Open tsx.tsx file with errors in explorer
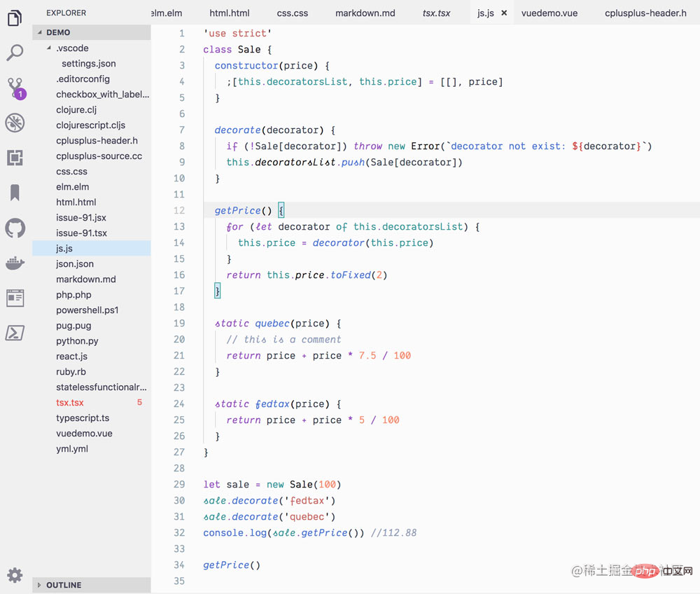The height and width of the screenshot is (594, 700). (70, 403)
